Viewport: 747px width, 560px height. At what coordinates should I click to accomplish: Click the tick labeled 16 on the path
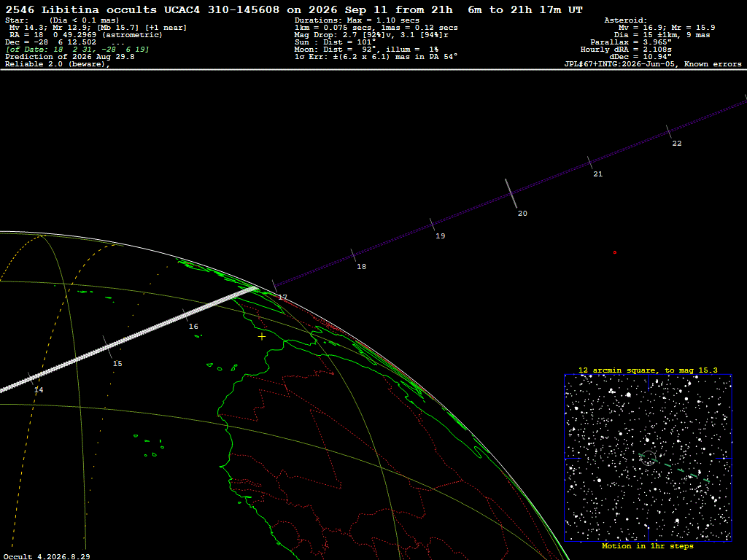pos(193,327)
